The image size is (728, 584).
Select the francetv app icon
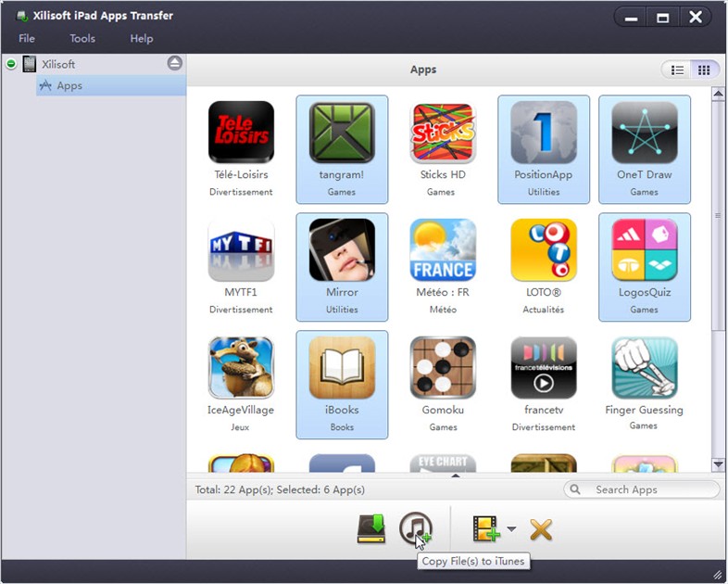point(544,367)
